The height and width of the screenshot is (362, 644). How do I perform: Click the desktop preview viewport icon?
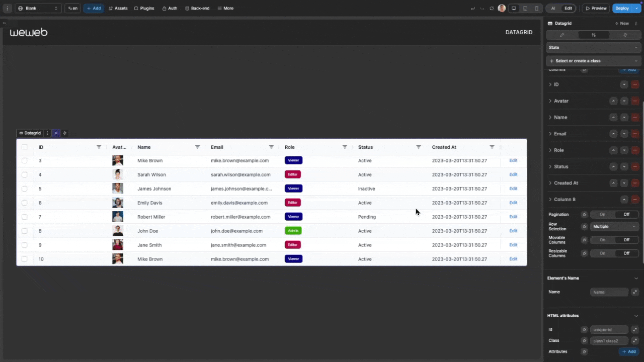coord(514,8)
